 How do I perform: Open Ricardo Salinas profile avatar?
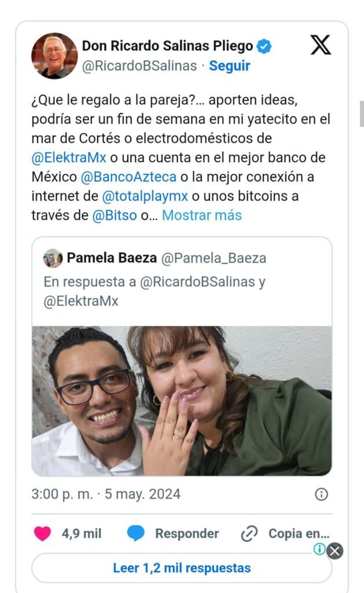click(x=54, y=56)
